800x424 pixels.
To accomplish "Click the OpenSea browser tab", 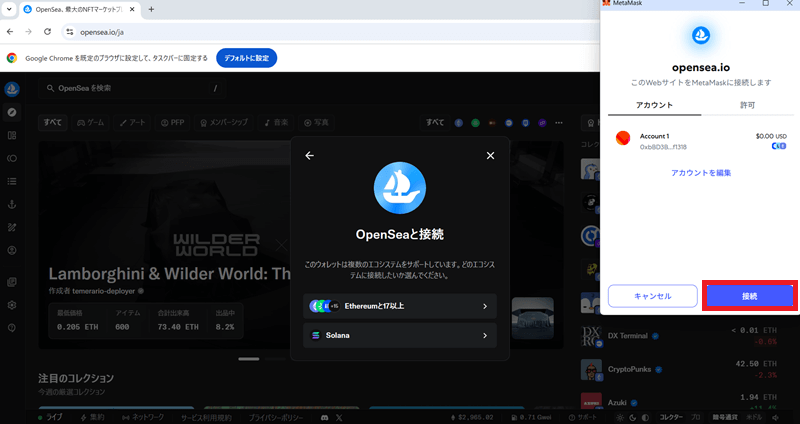I will 80,9.
